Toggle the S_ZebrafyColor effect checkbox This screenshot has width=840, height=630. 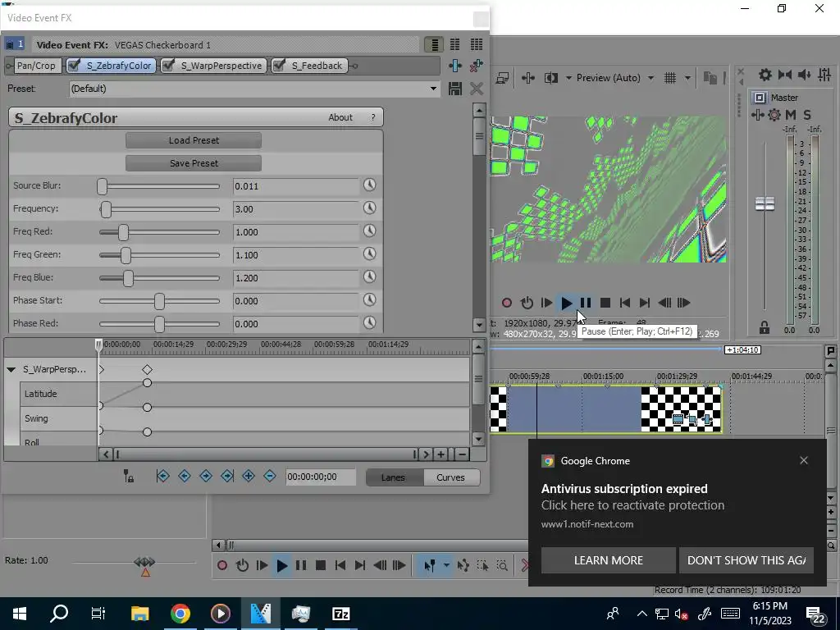point(75,66)
